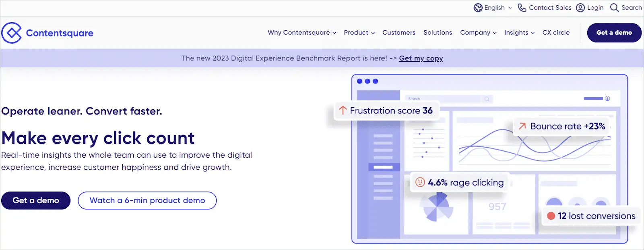Click the pie chart in dashboard illustration

436,207
